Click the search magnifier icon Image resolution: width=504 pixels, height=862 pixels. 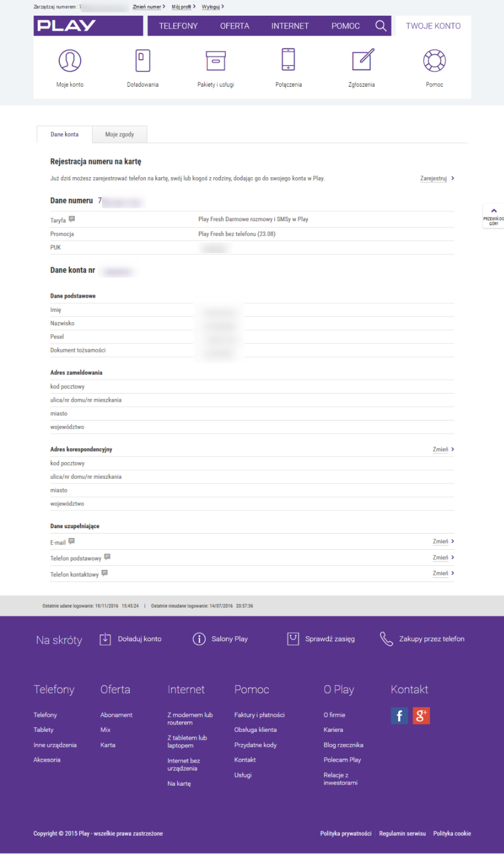tap(381, 26)
